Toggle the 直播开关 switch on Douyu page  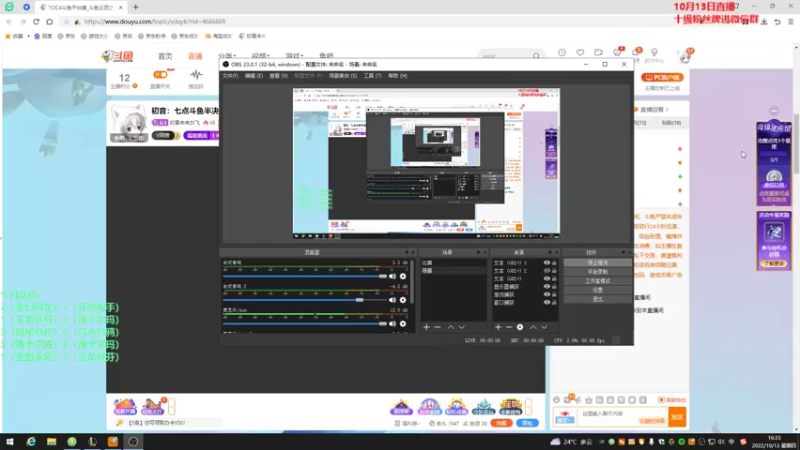point(160,75)
